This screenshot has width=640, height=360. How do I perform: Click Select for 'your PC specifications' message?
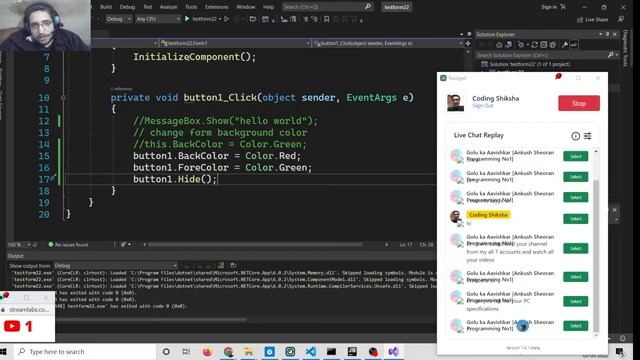pos(576,301)
